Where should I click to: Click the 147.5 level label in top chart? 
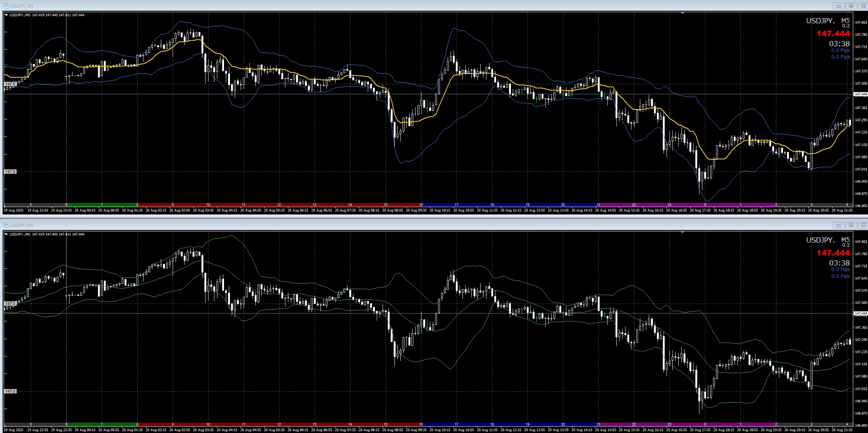point(10,84)
